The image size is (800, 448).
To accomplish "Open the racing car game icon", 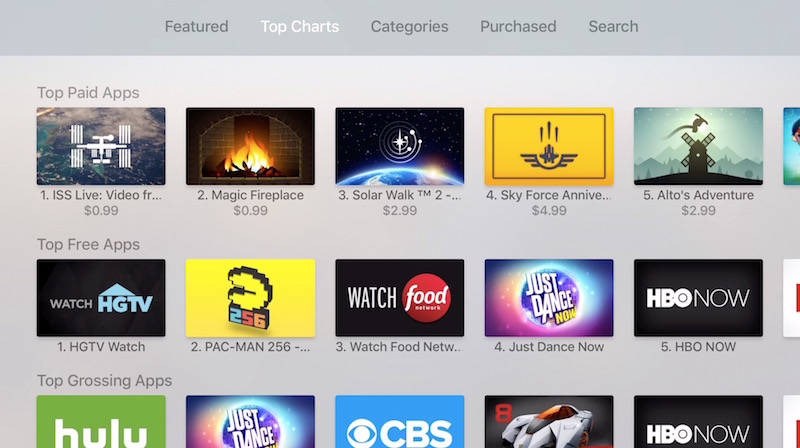I will point(549,422).
